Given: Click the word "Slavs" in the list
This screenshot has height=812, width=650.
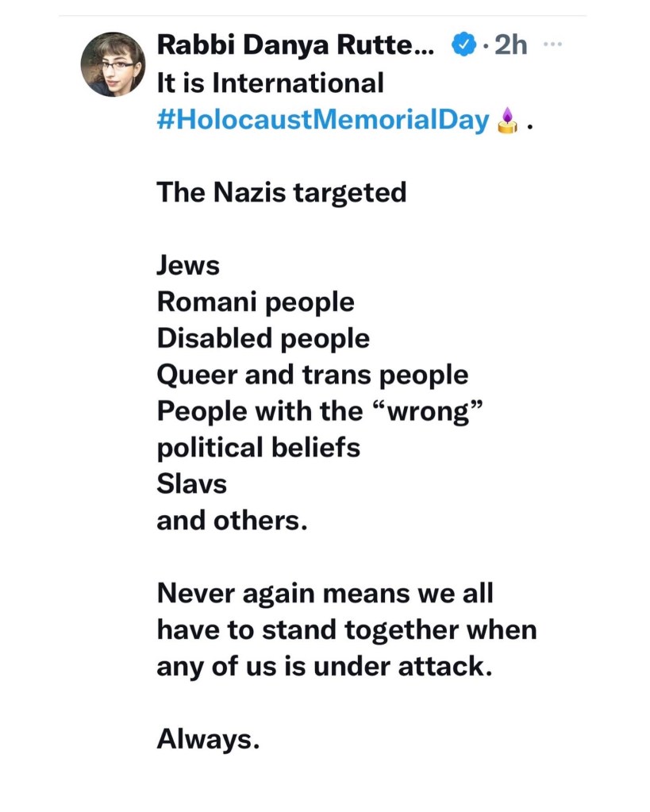Looking at the screenshot, I should (x=191, y=483).
